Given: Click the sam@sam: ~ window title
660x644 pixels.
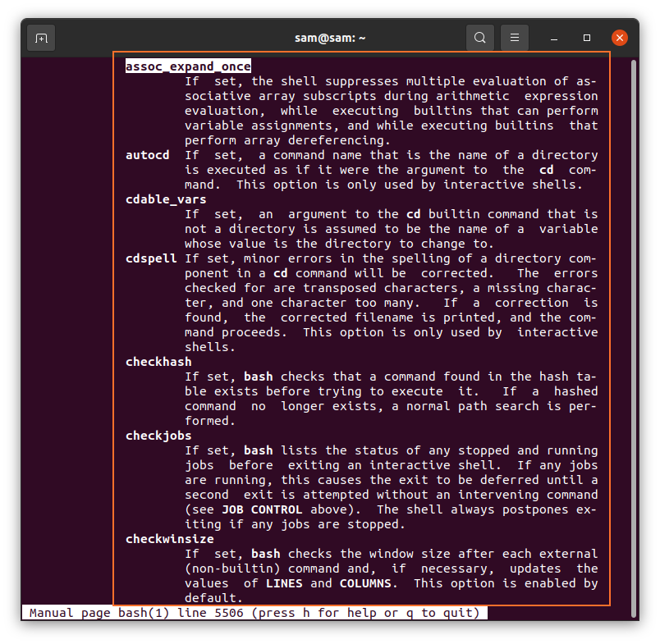Looking at the screenshot, I should pyautogui.click(x=328, y=38).
